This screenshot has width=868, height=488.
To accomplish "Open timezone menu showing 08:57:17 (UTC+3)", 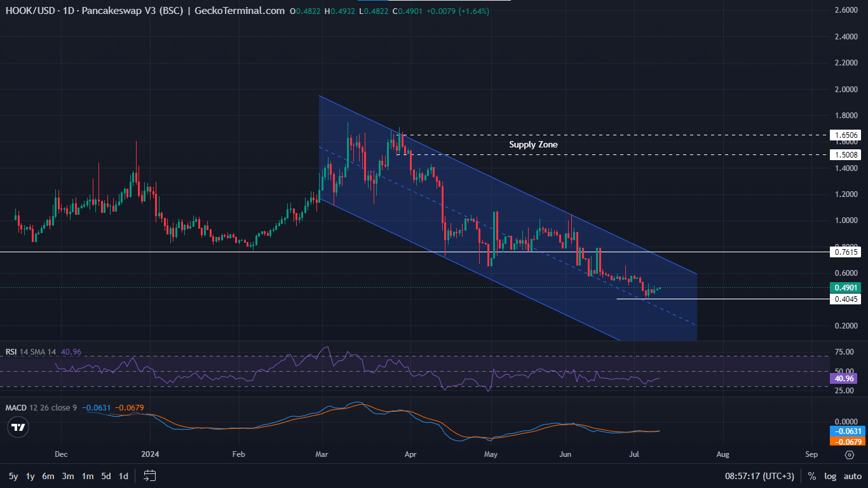I will [760, 476].
